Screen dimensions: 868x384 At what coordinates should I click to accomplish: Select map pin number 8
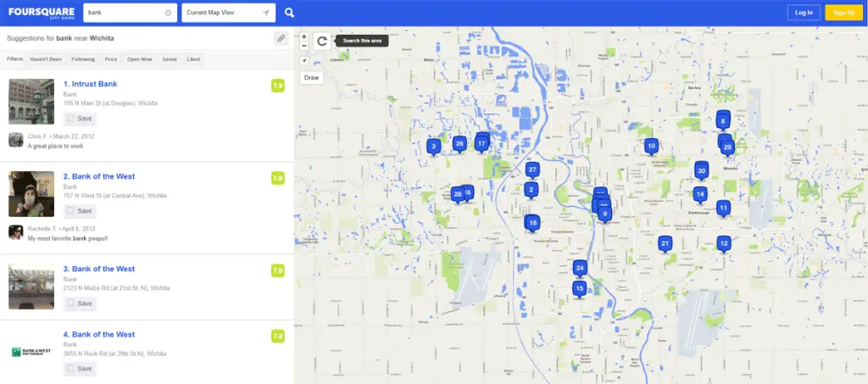point(722,121)
